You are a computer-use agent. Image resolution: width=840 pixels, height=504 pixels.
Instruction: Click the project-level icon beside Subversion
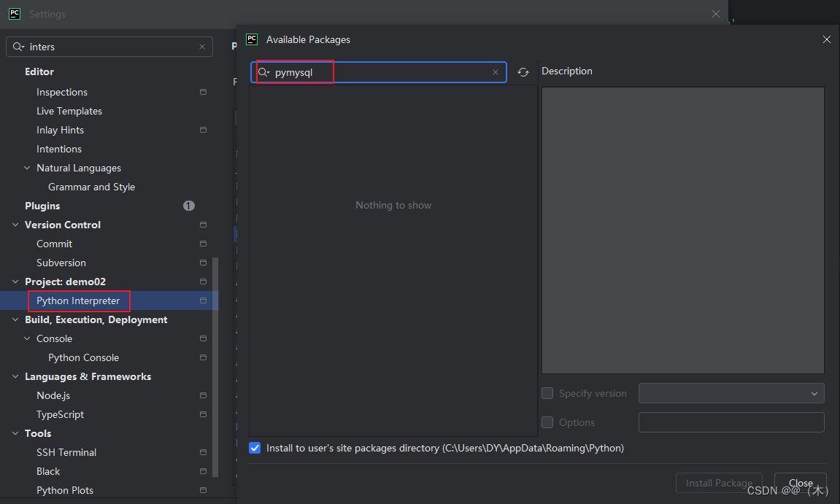203,263
